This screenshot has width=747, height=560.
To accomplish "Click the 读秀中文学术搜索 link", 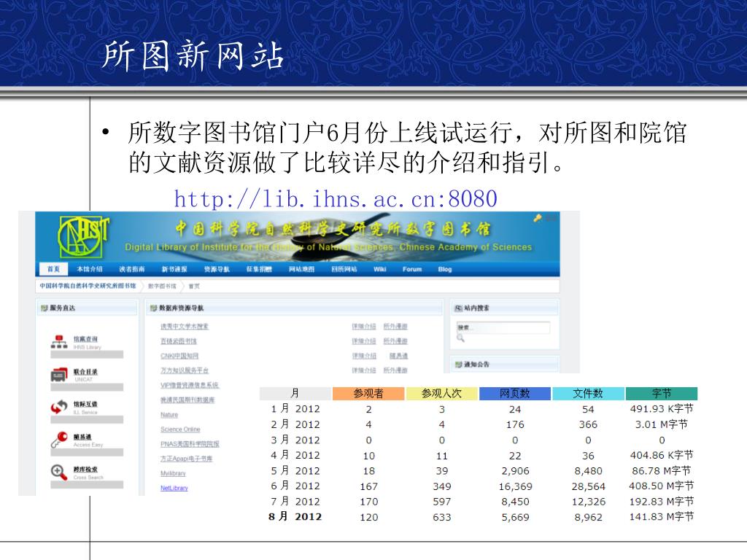I will [185, 326].
